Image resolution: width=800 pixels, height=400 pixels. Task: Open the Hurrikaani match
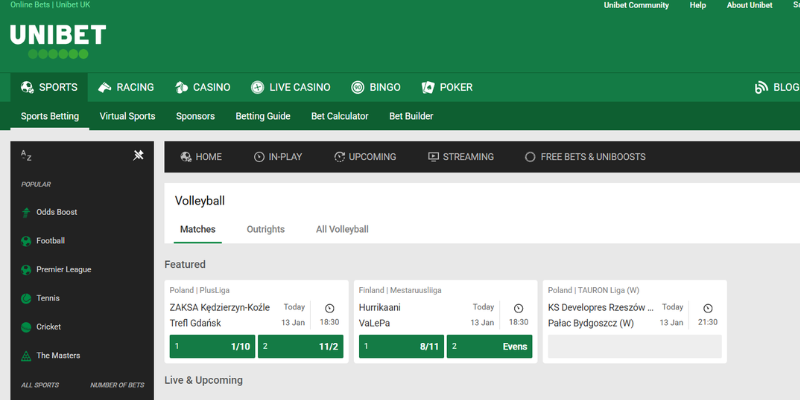click(380, 307)
